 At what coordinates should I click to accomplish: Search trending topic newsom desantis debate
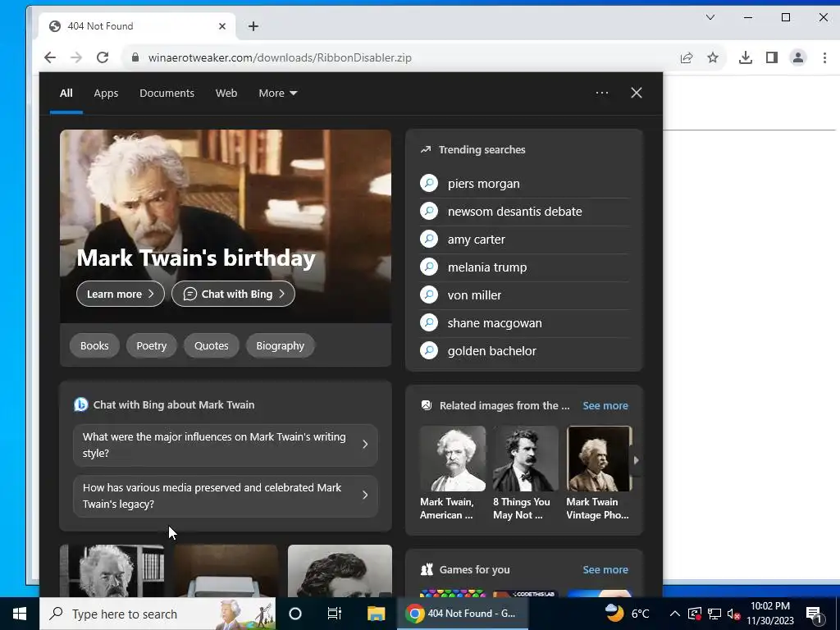[524, 212]
